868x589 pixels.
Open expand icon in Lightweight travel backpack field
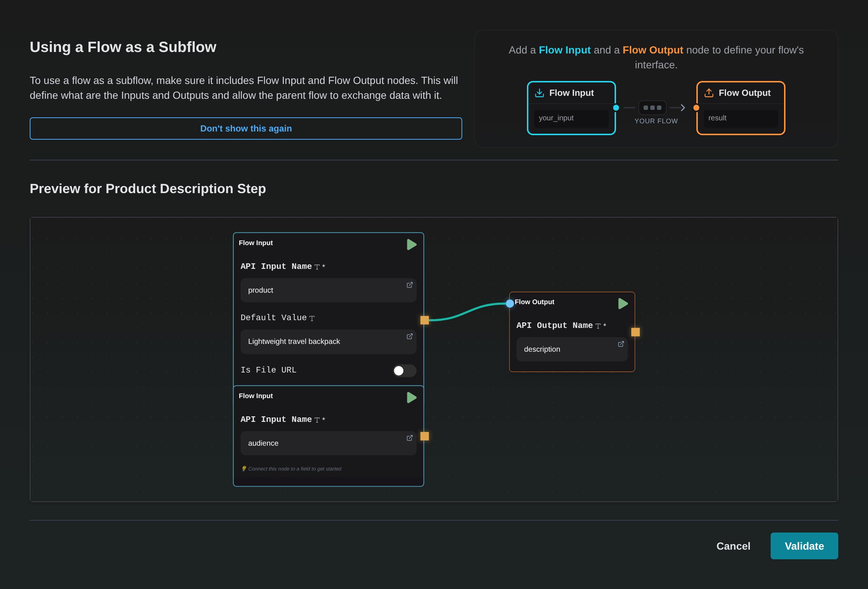[x=410, y=337]
